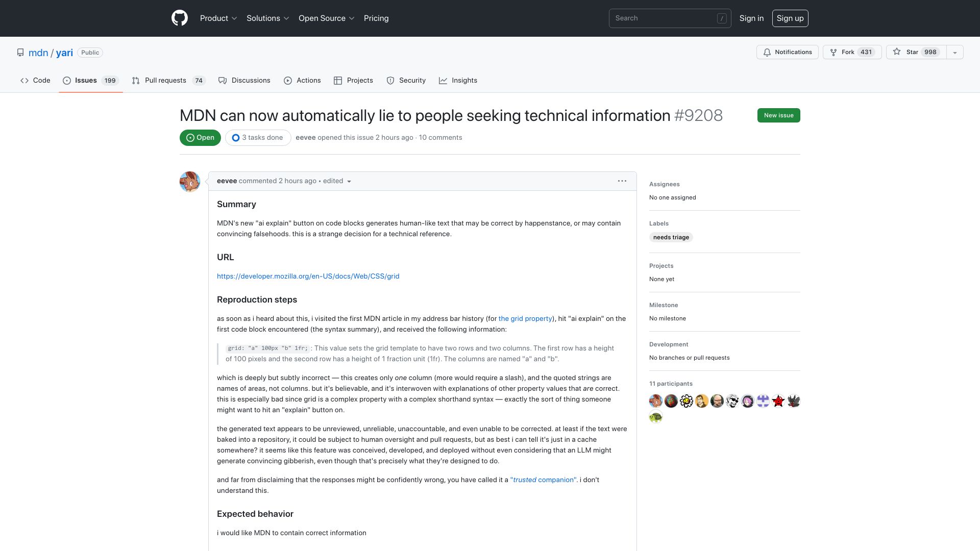Switch to the Pull requests tab
This screenshot has width=980, height=551.
168,81
